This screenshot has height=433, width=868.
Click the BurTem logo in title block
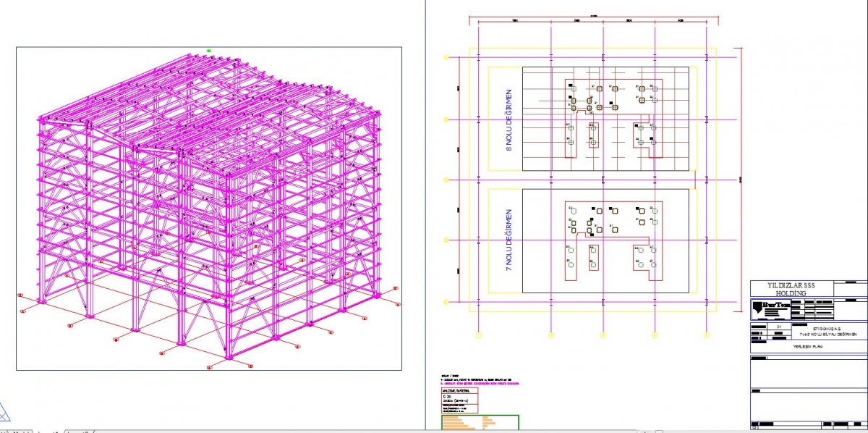(x=770, y=309)
